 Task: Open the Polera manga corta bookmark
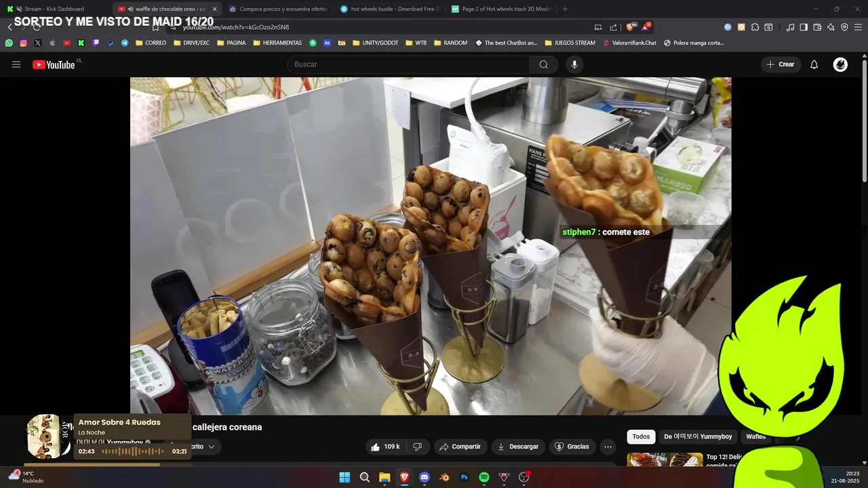(x=694, y=43)
